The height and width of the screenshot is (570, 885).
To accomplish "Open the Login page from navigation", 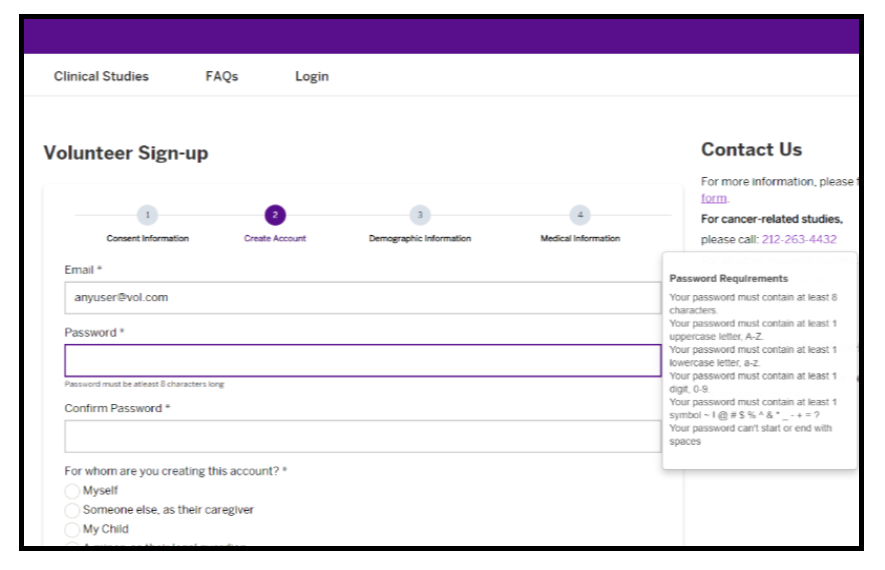I will pos(312,77).
